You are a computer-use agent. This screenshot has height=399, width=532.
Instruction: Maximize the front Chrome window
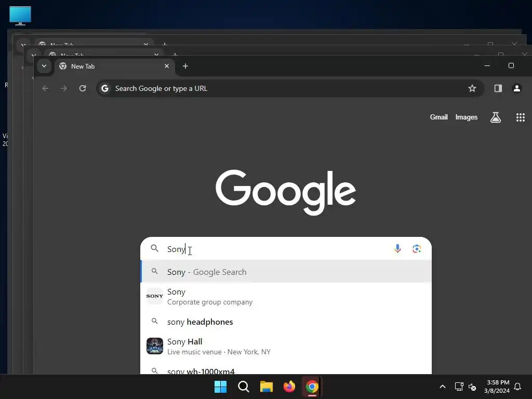(x=511, y=65)
